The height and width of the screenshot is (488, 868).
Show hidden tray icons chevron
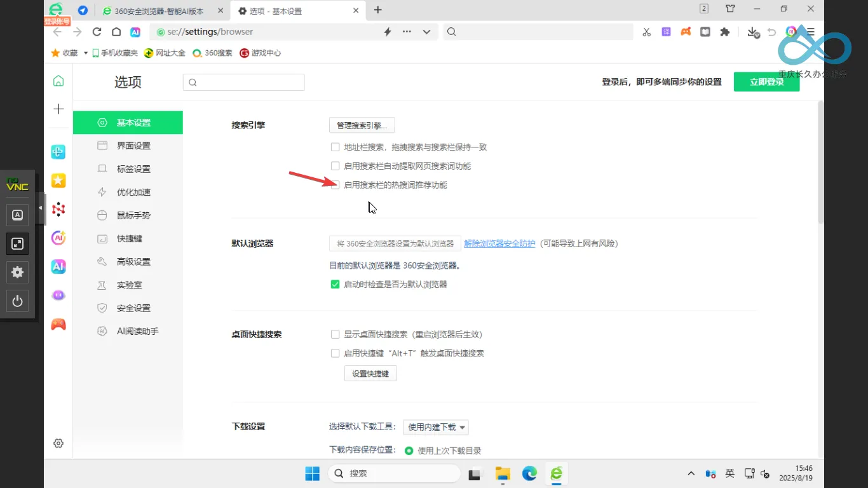point(691,474)
